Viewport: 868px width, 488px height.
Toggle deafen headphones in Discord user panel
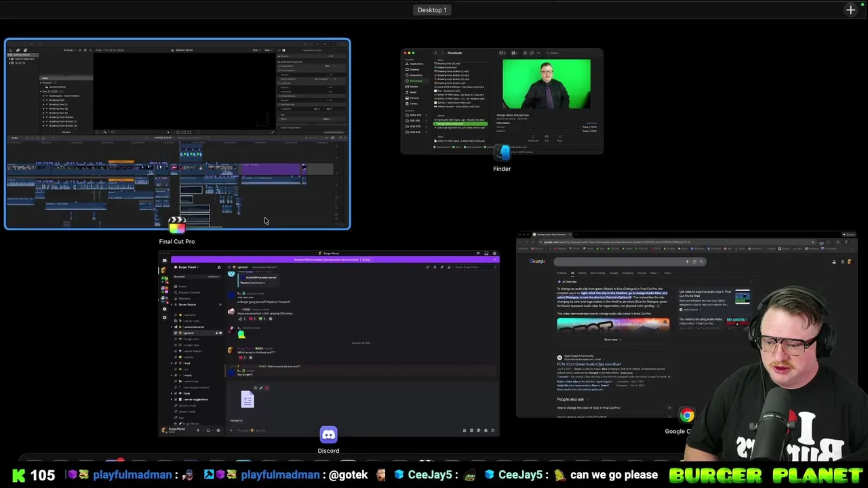click(x=208, y=430)
